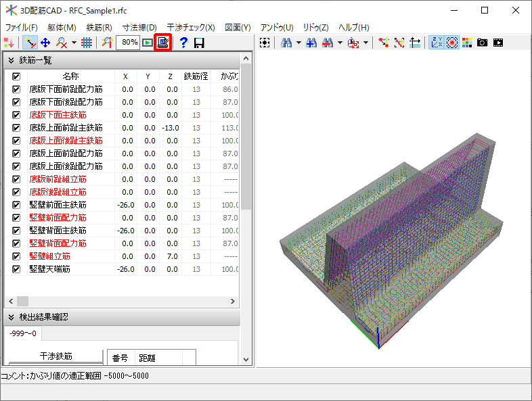Click the film strip movie icon

(498, 43)
